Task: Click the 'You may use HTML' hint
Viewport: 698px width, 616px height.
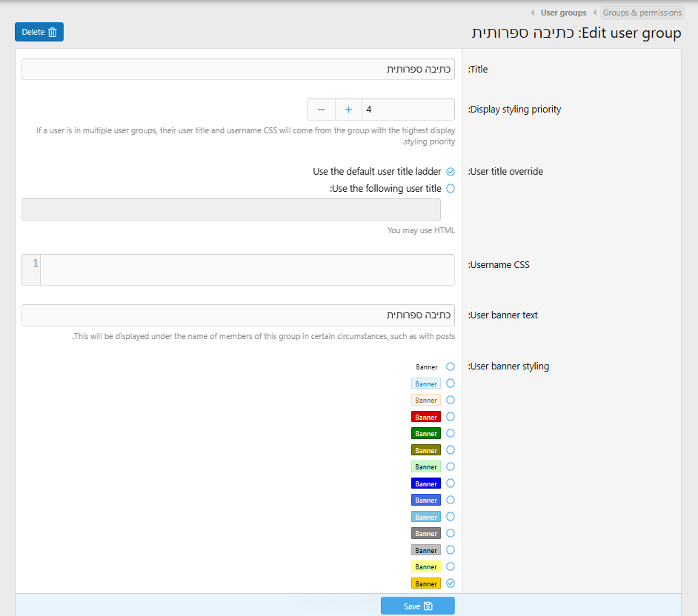Action: click(421, 230)
